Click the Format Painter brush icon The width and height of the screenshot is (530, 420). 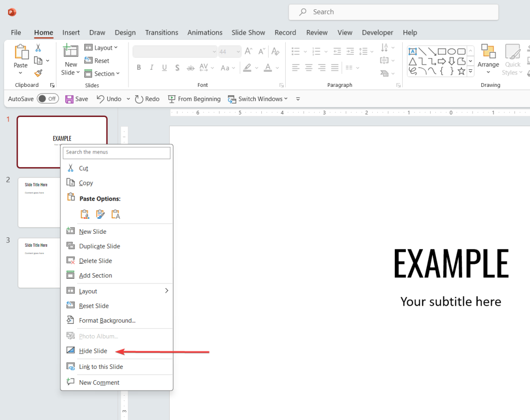coord(38,73)
